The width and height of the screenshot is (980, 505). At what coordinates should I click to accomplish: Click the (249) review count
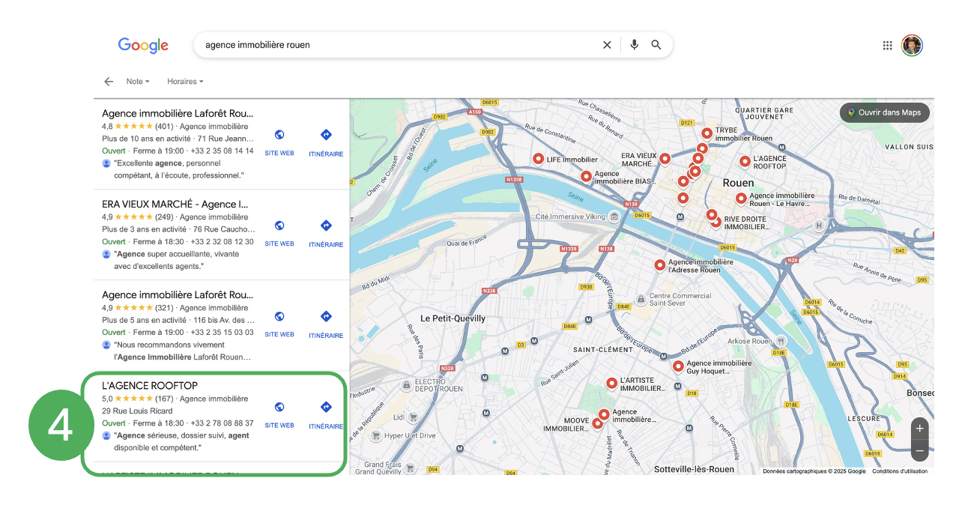[164, 217]
